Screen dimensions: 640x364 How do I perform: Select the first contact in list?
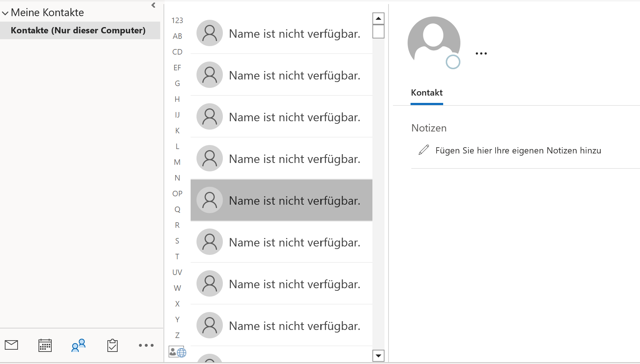point(282,34)
